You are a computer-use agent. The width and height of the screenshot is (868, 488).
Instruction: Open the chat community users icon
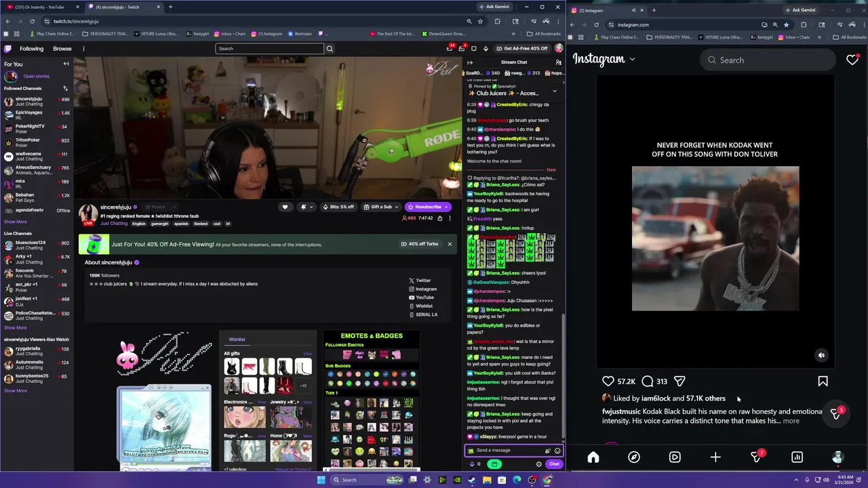pos(558,62)
